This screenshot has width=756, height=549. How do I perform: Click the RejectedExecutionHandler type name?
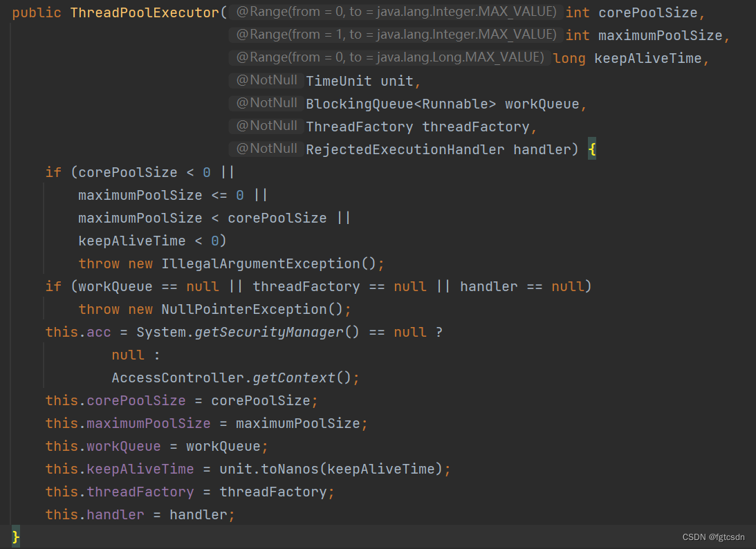(x=405, y=149)
